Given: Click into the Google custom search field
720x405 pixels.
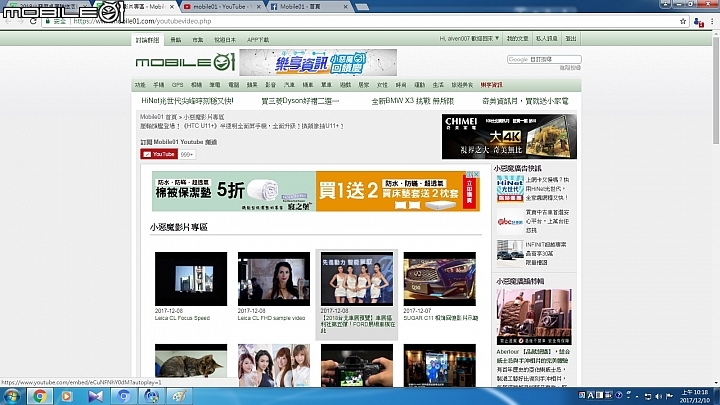Looking at the screenshot, I should tap(544, 59).
